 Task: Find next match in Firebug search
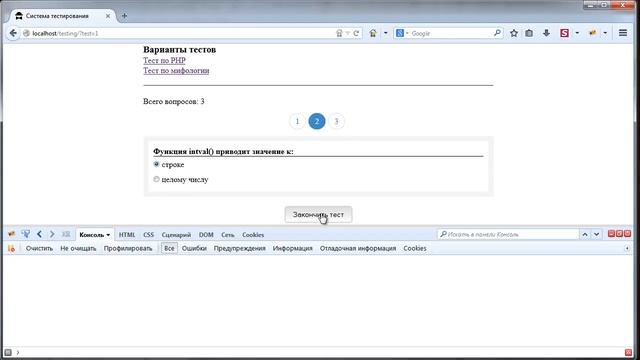[596, 234]
